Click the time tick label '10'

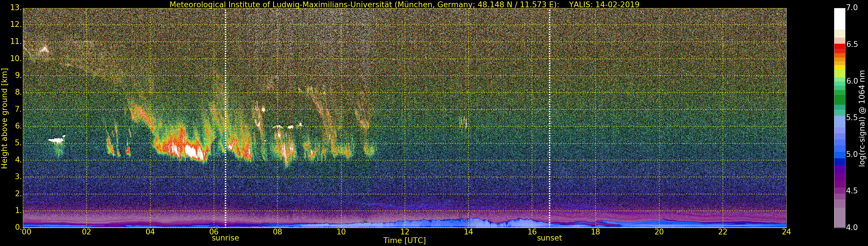[x=341, y=232]
